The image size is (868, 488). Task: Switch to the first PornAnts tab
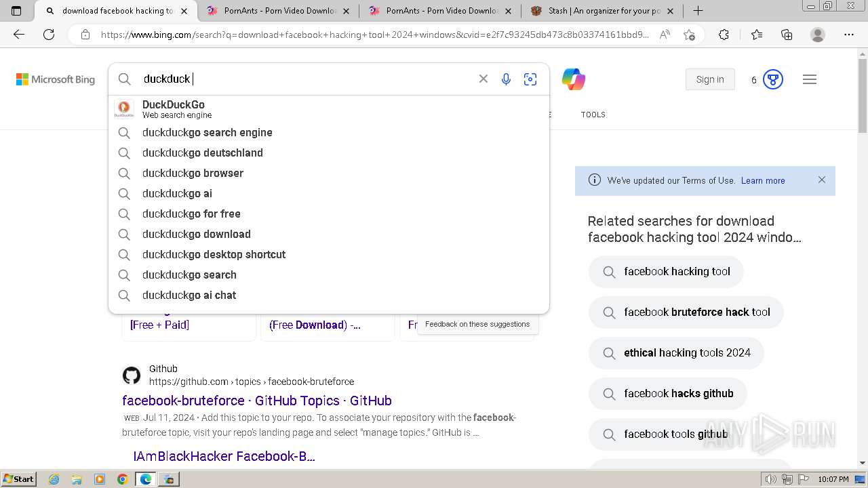coord(279,11)
